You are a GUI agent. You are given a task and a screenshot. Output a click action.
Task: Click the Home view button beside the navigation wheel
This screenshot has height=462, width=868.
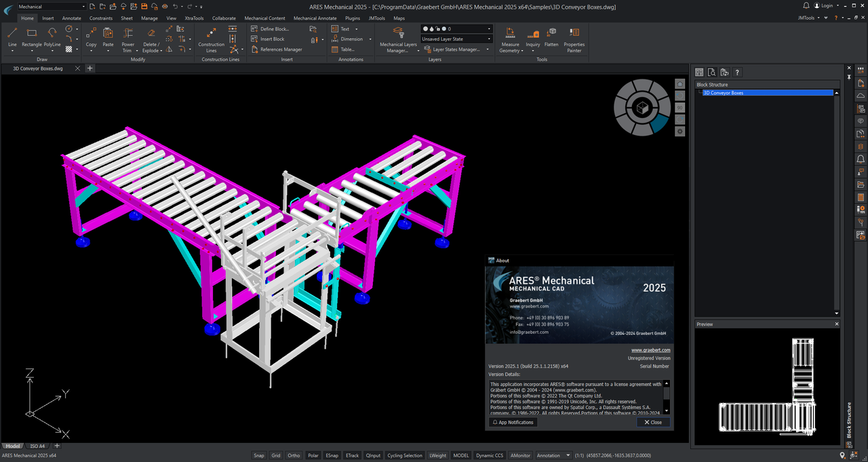click(x=680, y=83)
